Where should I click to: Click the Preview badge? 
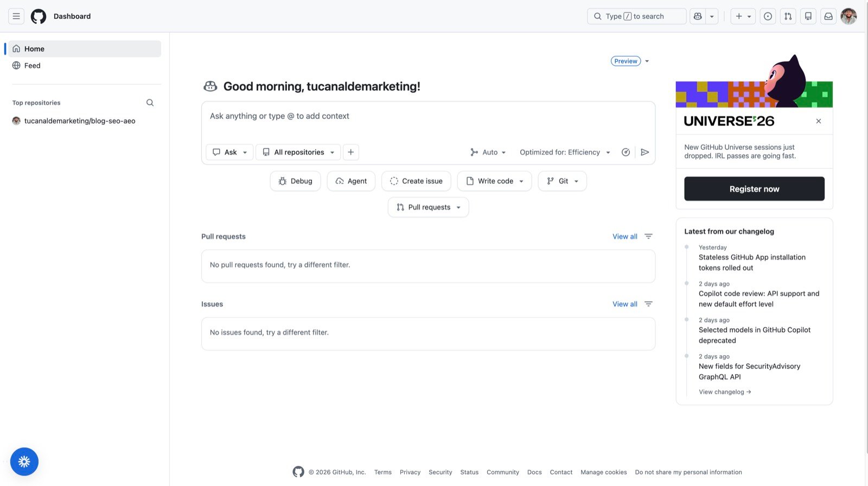[x=626, y=61]
